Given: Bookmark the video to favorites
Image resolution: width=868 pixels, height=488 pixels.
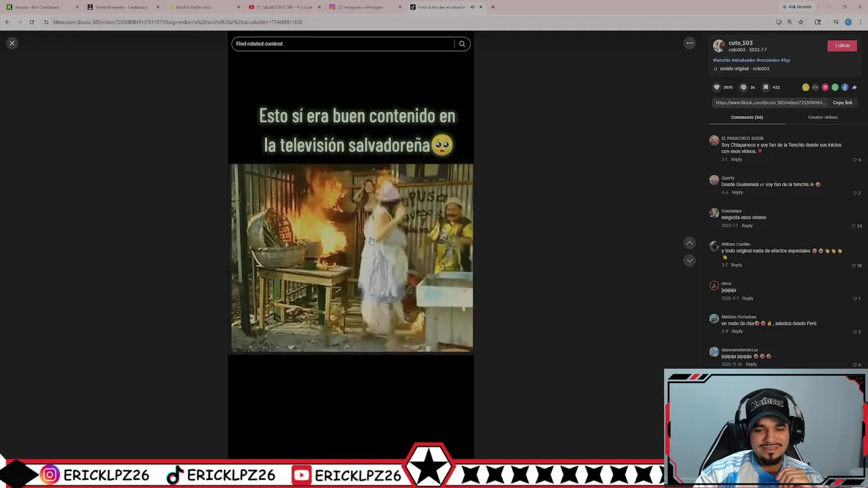Looking at the screenshot, I should 766,87.
